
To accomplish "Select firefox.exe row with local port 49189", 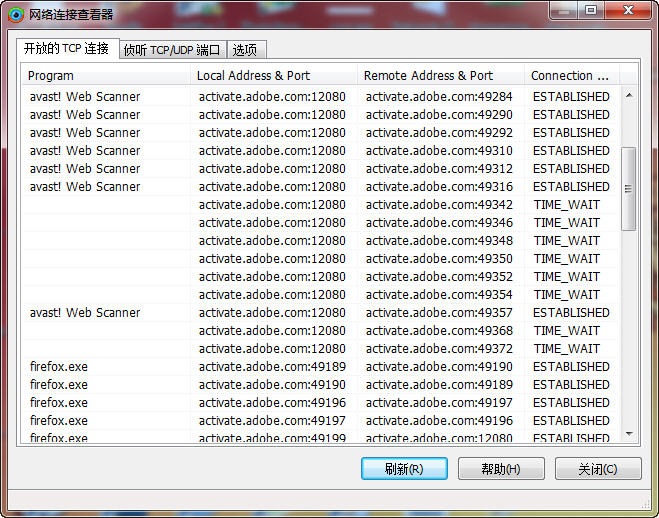I will 320,367.
